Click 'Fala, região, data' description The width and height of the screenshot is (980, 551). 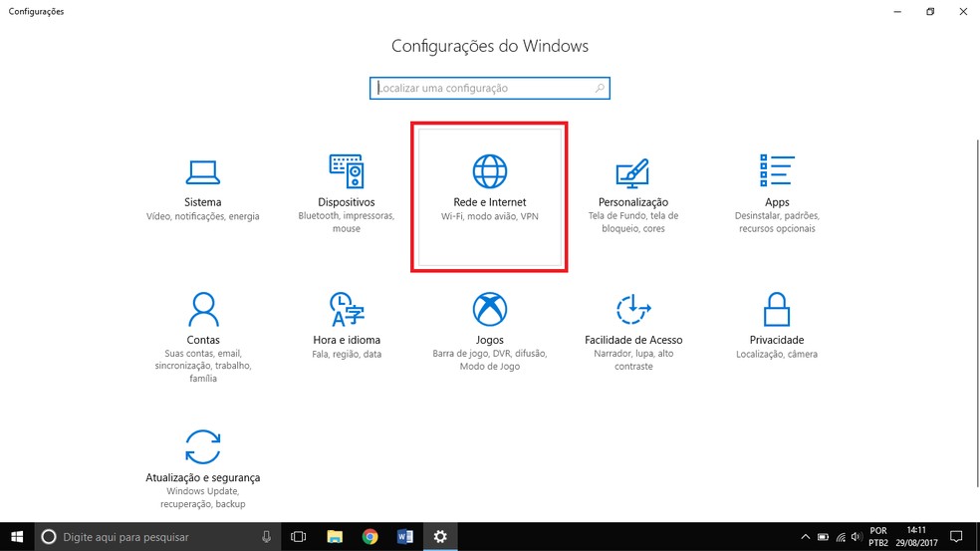pos(347,354)
